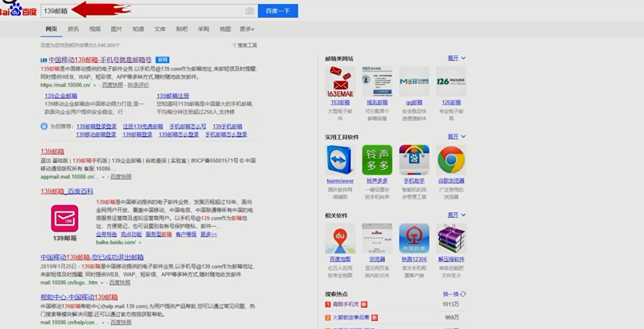Open the 百度地图 icon
This screenshot has height=329, width=644.
(x=340, y=238)
